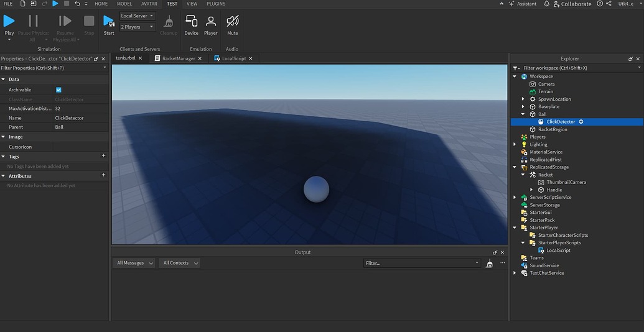Click the plus icon beside ClickDetector
Screen dimensions: 644x332
coord(581,122)
